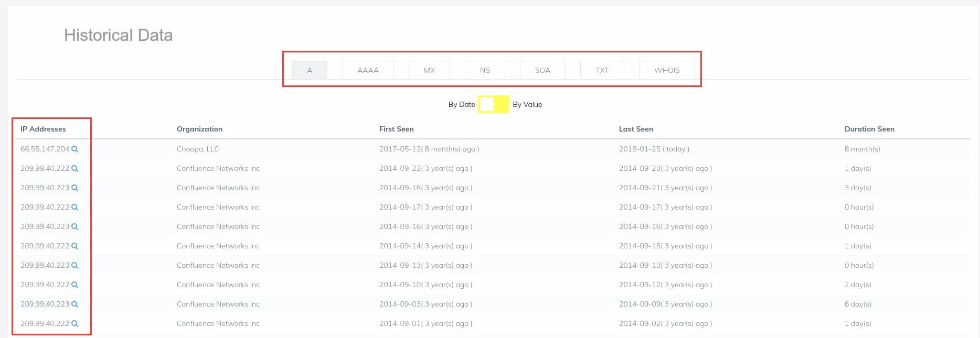Screen dimensions: 980x338
Task: Click the "8 month(s)" duration cell
Action: 862,149
